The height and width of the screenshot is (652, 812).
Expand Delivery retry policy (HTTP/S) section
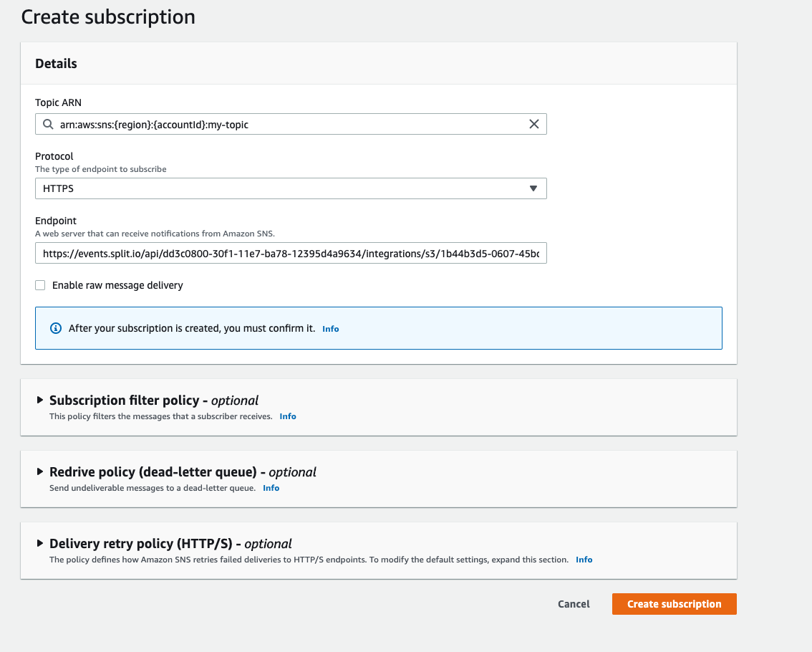click(40, 543)
